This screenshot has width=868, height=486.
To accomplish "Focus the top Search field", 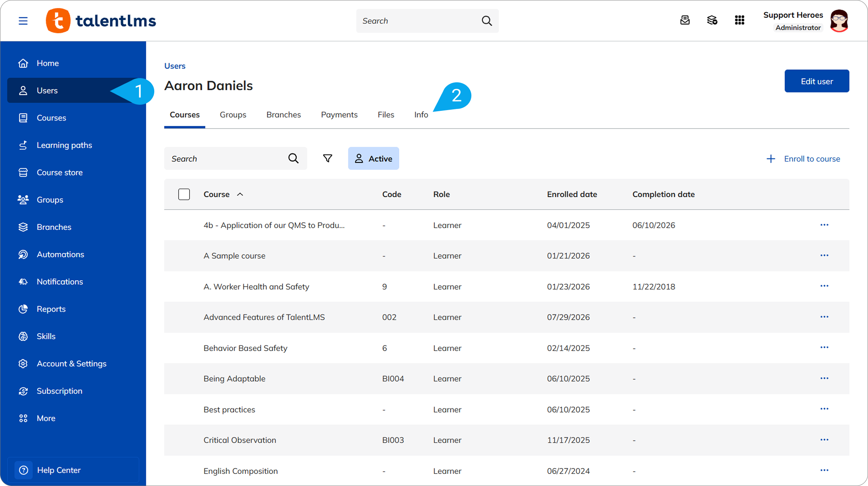I will (427, 21).
